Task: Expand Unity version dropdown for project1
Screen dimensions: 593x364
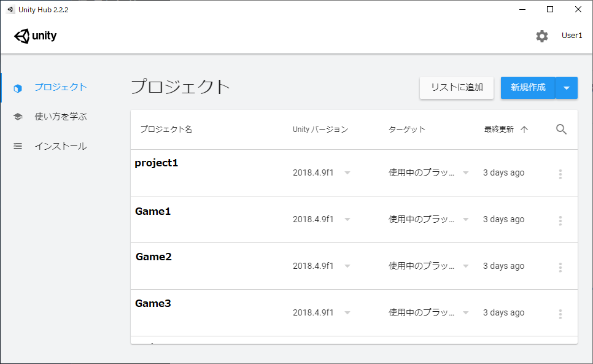Action: pyautogui.click(x=347, y=173)
